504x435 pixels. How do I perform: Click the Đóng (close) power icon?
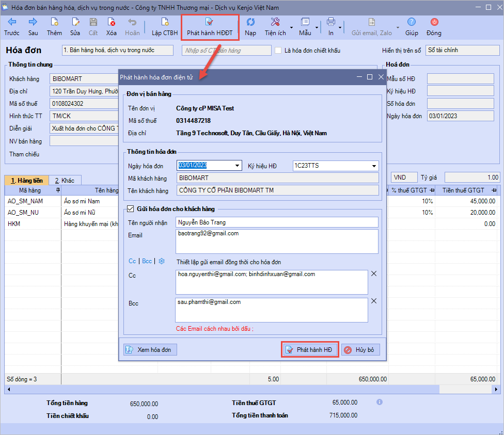click(x=434, y=22)
